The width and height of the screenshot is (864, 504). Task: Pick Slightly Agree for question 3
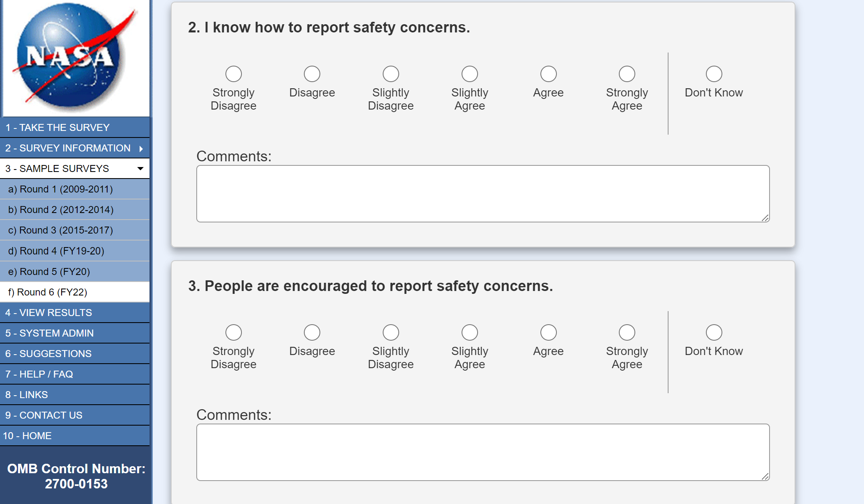[469, 333]
